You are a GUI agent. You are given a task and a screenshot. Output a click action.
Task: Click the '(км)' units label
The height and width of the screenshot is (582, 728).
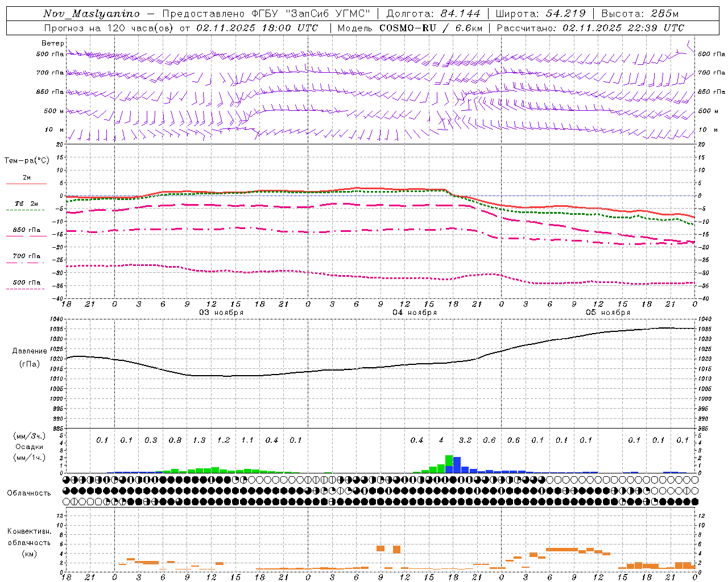coord(29,554)
